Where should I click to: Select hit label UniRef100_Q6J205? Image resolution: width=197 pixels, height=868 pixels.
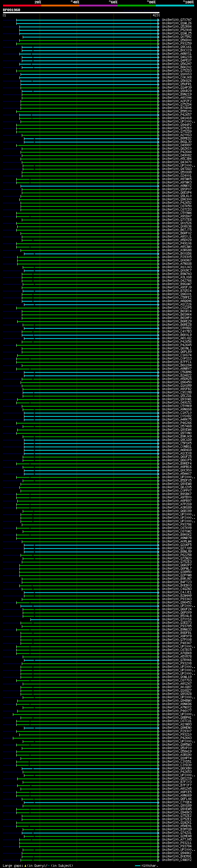coord(177,487)
